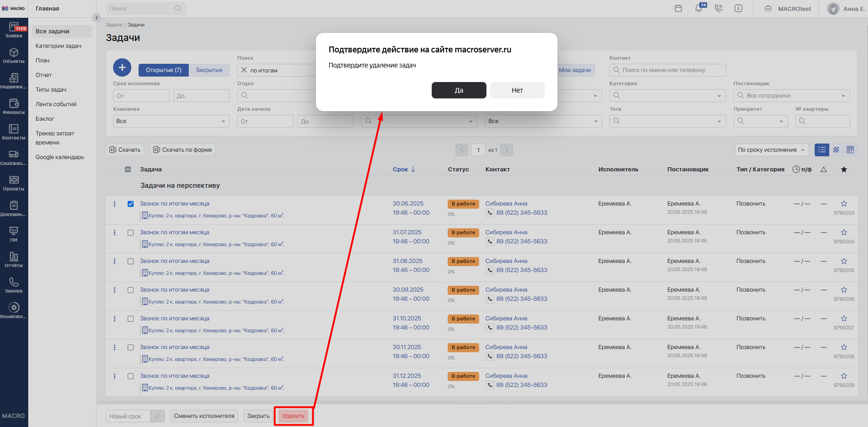
Task: Open three-dot menu for 31.07.2025 task
Action: (x=114, y=232)
